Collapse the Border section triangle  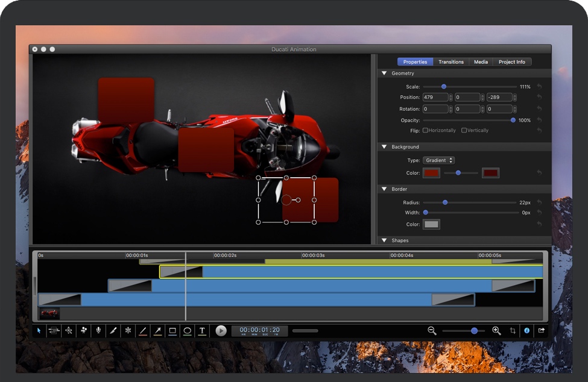tap(384, 189)
